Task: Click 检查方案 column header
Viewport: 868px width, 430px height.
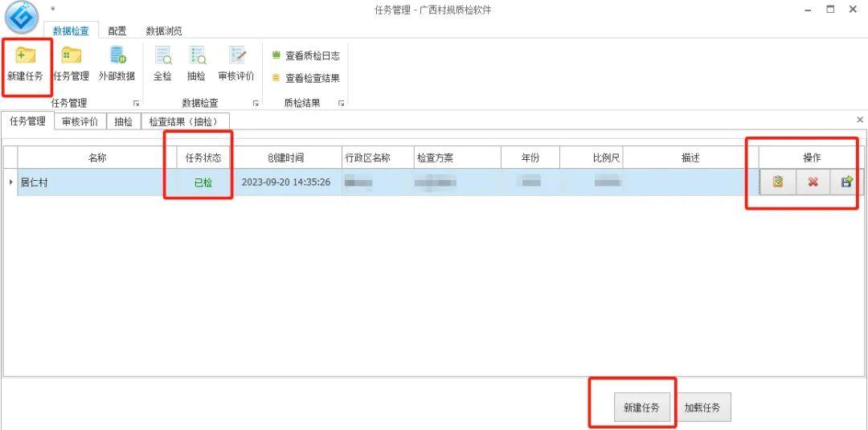Action: [457, 158]
